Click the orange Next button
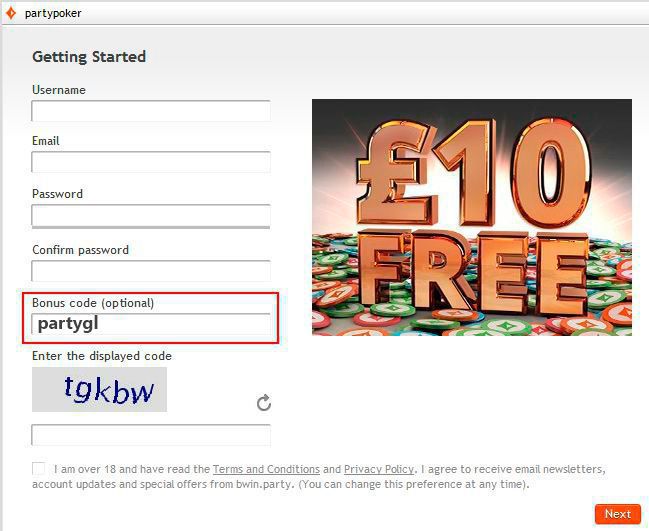649x531 pixels. pyautogui.click(x=618, y=514)
